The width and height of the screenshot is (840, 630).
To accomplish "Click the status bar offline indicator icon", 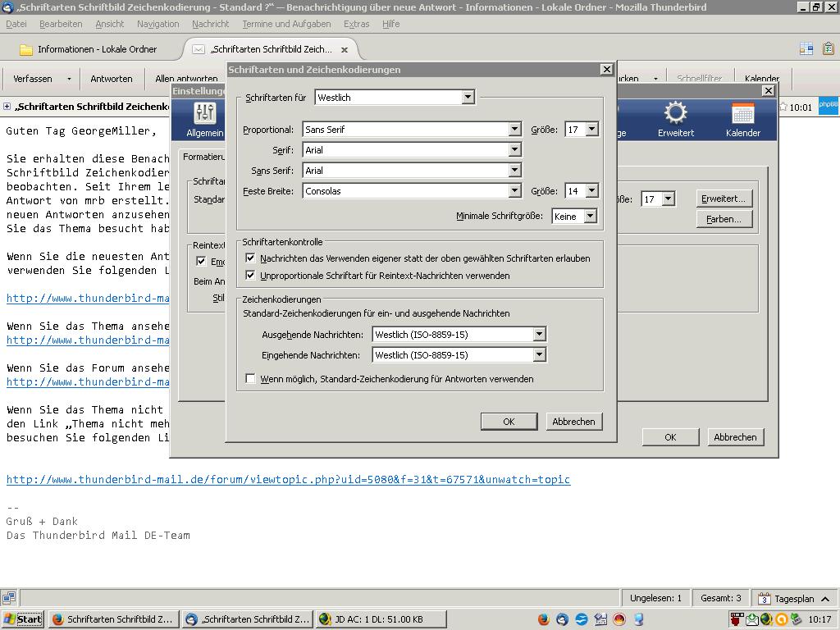I will (x=8, y=598).
